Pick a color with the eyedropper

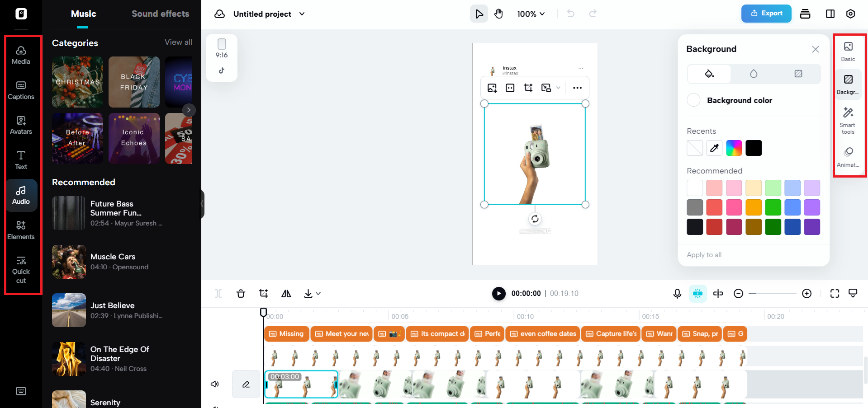(x=714, y=148)
